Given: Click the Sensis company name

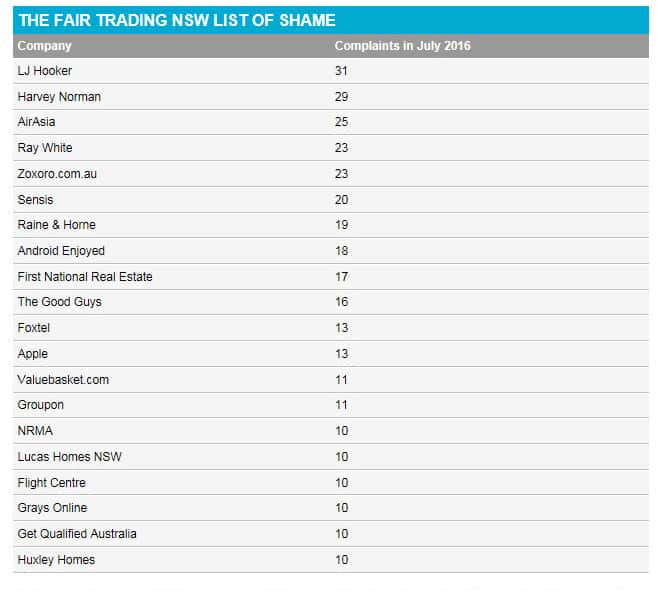Looking at the screenshot, I should 35,200.
